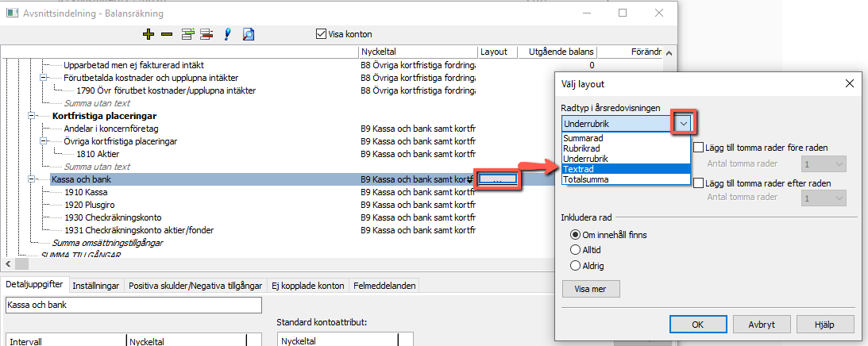Click the Nyckeltal column header in the tree list
868x346 pixels.
tap(418, 52)
